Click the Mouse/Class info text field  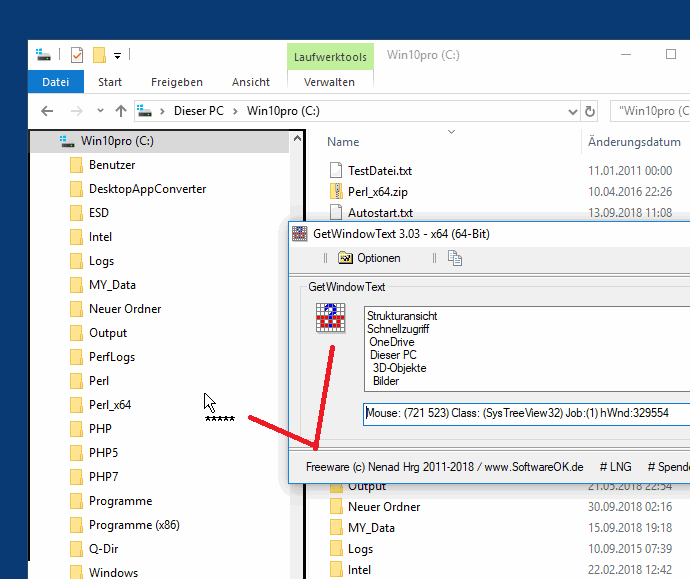526,414
